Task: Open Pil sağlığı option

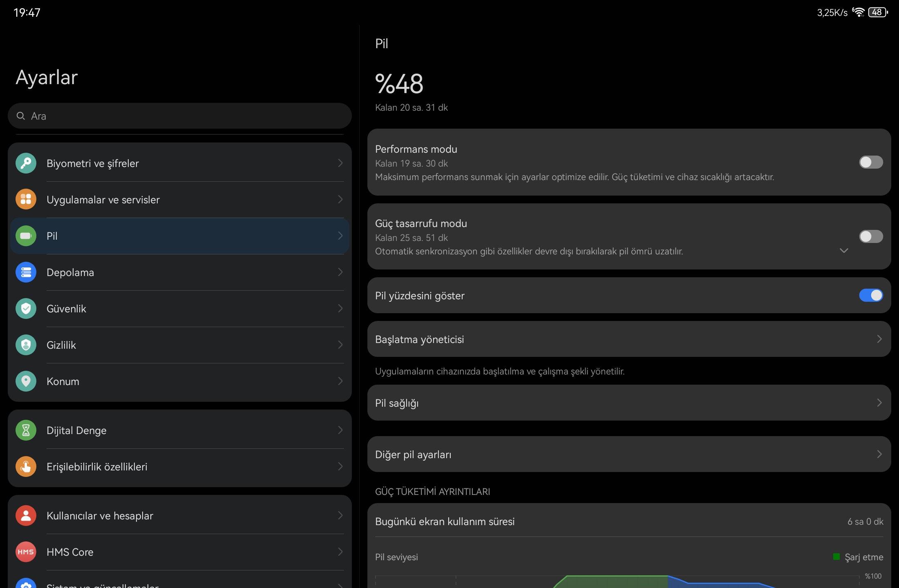Action: pyautogui.click(x=629, y=403)
